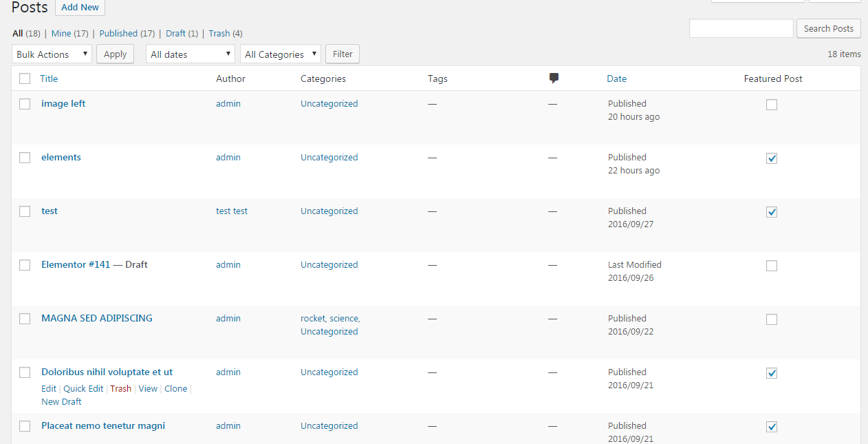Open the 'Elementor #141' draft post
Screen dimensions: 868x444
tap(76, 264)
